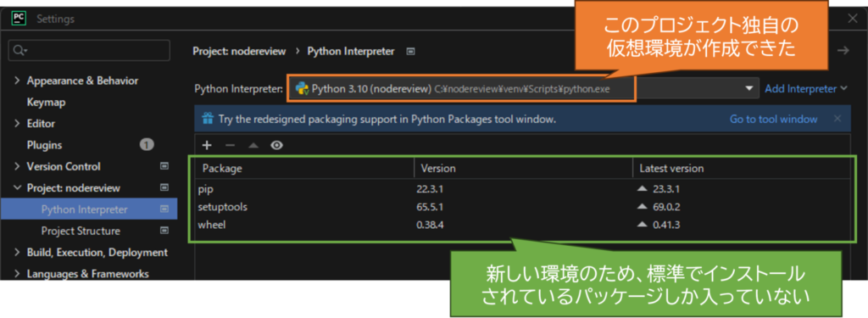Screen dimensions: 868x318
Task: Click the settings search input field
Action: pyautogui.click(x=89, y=50)
